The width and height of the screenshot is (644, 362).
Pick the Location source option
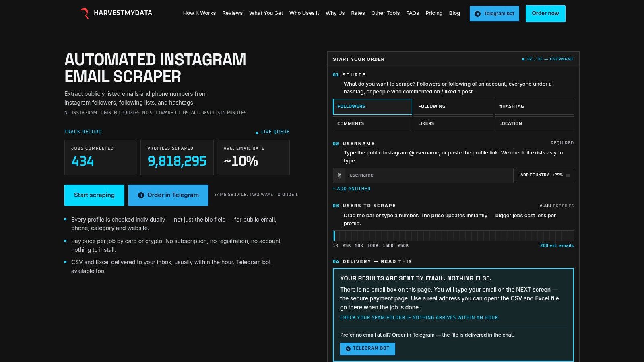[x=534, y=124]
